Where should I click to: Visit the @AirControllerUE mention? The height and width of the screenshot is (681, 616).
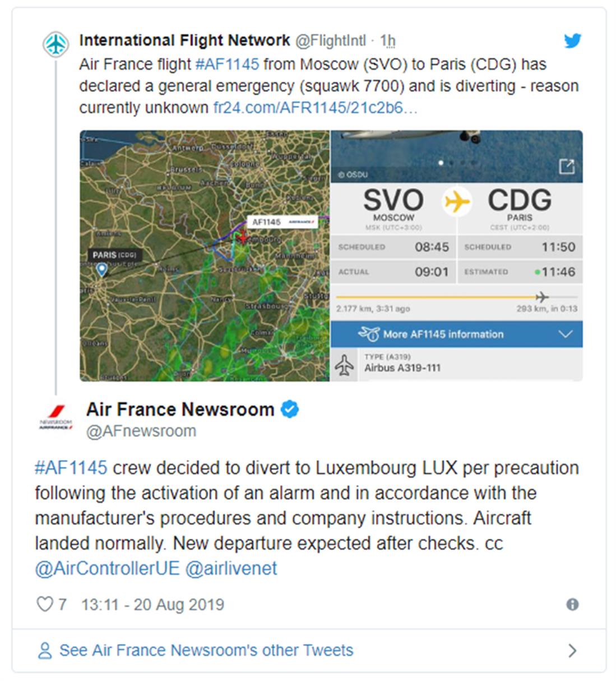point(107,568)
